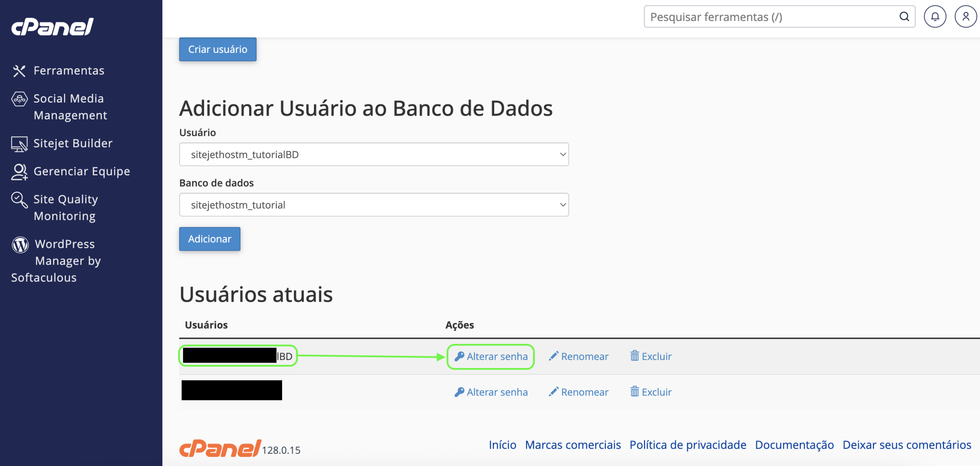Screen dimensions: 980x466
Task: Select Gerenciar Equipe menu item
Action: tap(82, 171)
